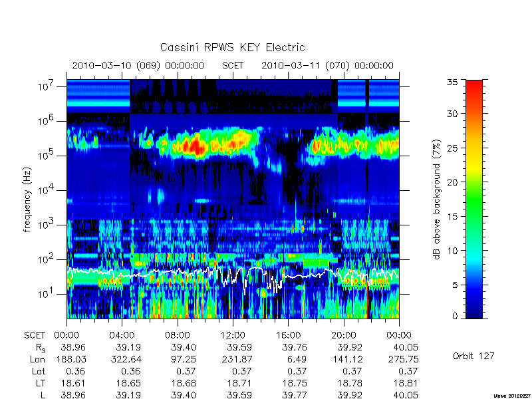
Task: Click the colorbar tick value 25
Action: coord(452,148)
